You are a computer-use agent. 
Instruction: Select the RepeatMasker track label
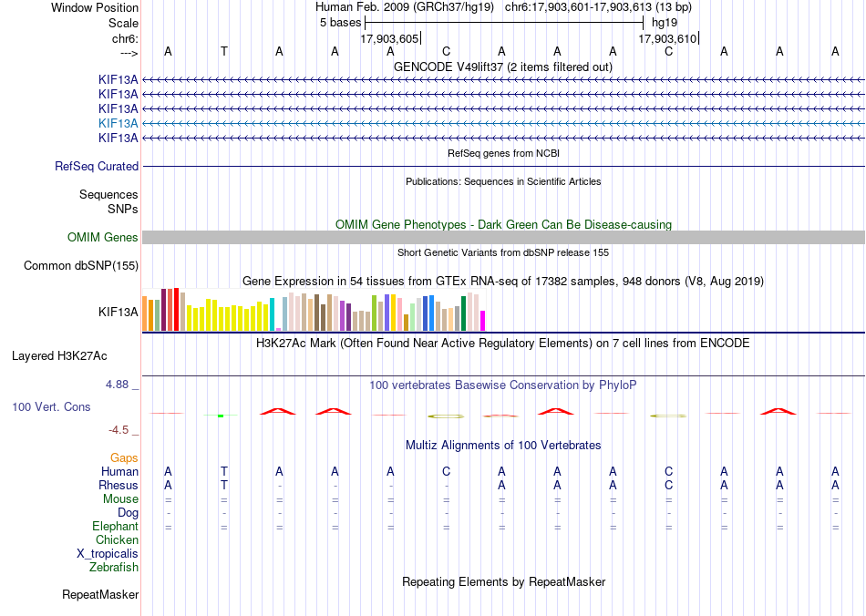[x=100, y=594]
